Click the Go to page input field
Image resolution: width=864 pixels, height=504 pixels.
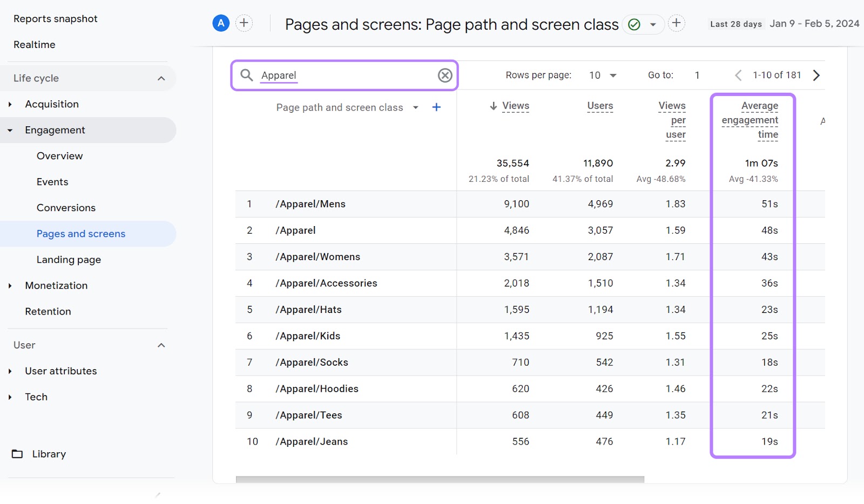pos(697,75)
